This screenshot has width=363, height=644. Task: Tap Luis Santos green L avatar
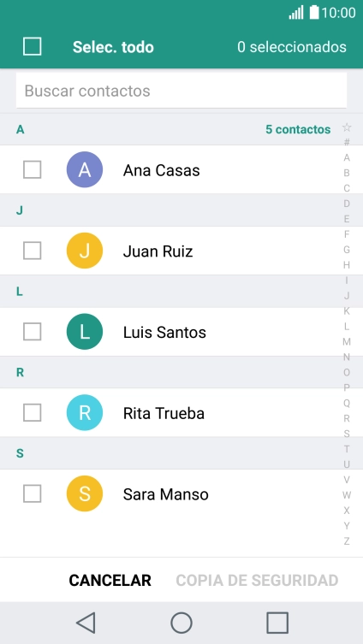85,332
